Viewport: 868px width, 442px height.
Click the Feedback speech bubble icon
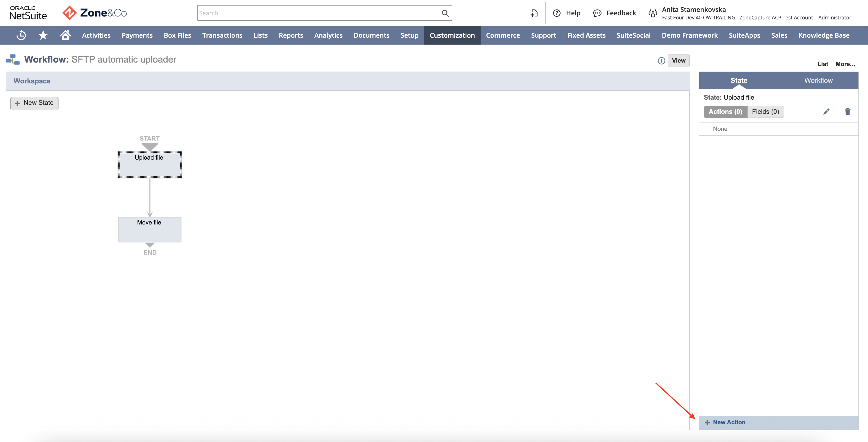(x=597, y=13)
